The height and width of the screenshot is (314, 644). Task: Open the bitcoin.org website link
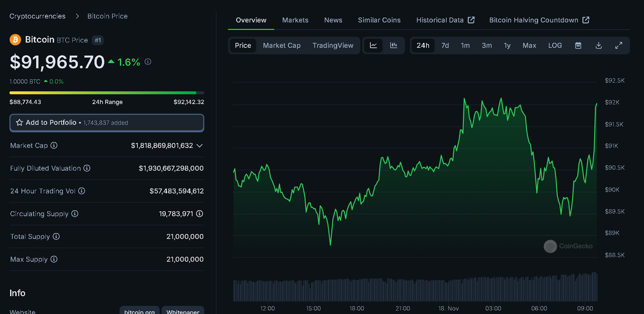pyautogui.click(x=140, y=312)
